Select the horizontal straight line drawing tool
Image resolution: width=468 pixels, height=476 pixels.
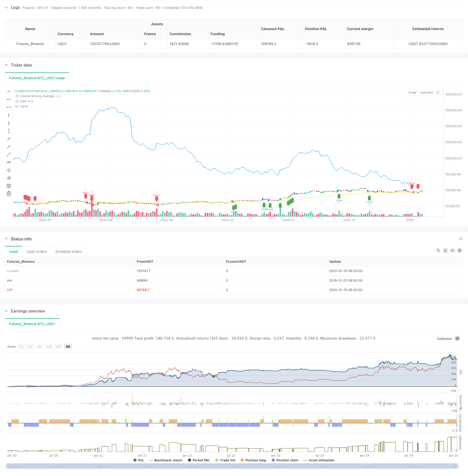[x=9, y=92]
